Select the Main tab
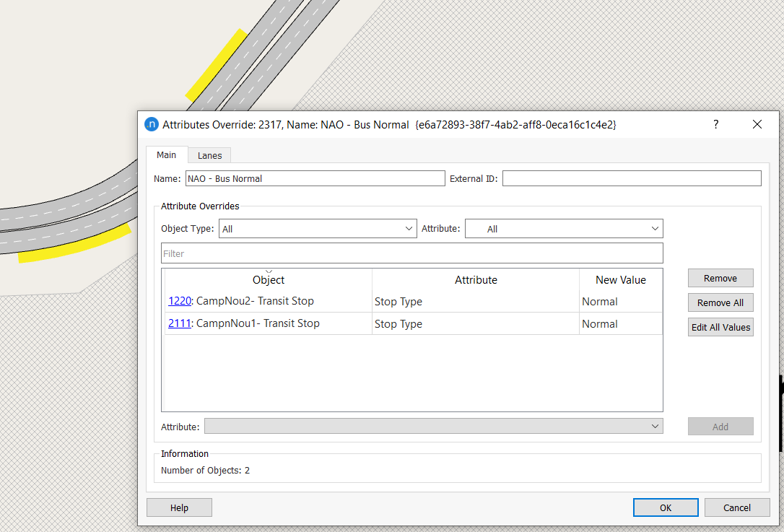The height and width of the screenshot is (532, 784). [x=167, y=155]
